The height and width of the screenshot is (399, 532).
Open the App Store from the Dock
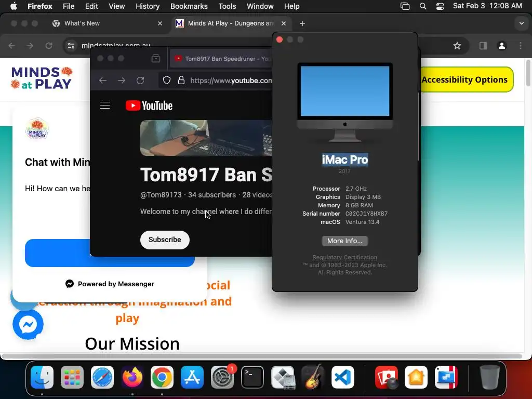[192, 377]
